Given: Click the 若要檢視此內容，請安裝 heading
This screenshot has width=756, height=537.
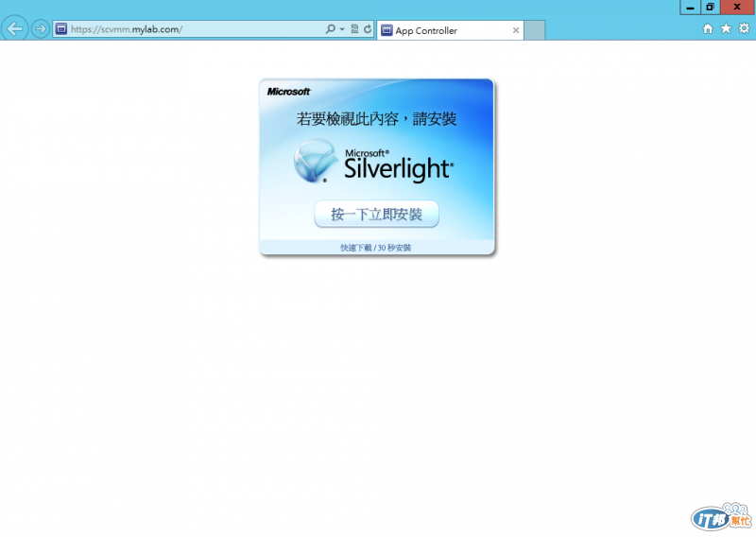Looking at the screenshot, I should coord(376,119).
